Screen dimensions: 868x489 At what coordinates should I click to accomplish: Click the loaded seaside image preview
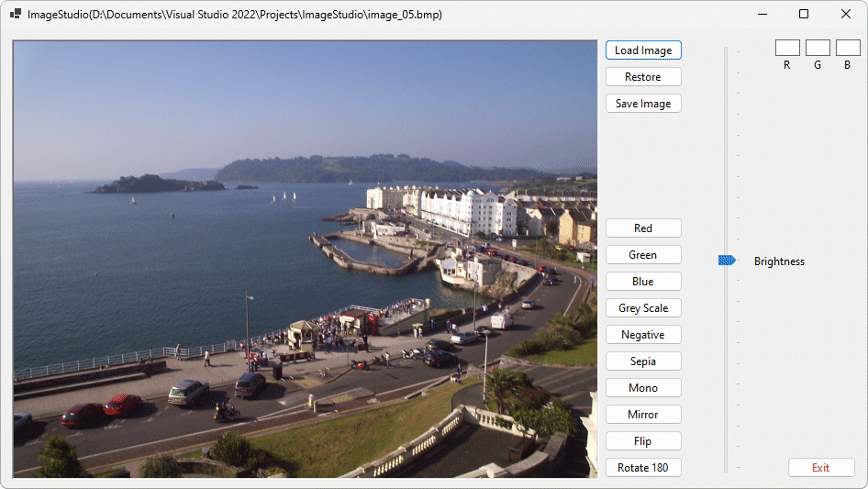(x=305, y=259)
